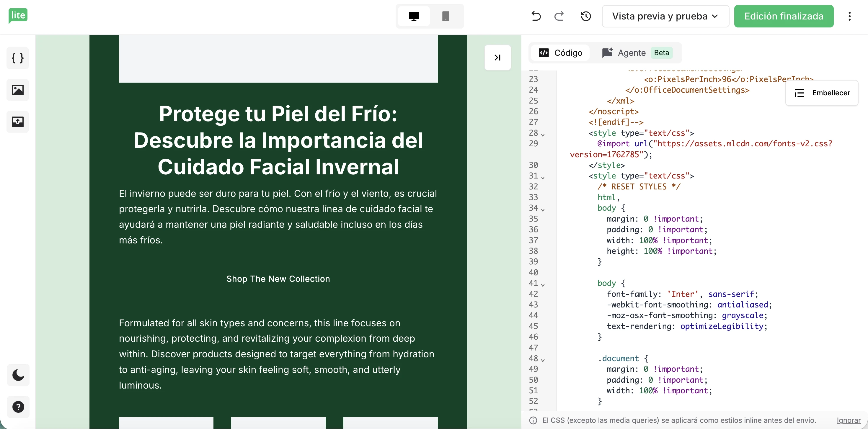The height and width of the screenshot is (429, 868).
Task: Collapse the code panel arrow button
Action: [x=497, y=58]
